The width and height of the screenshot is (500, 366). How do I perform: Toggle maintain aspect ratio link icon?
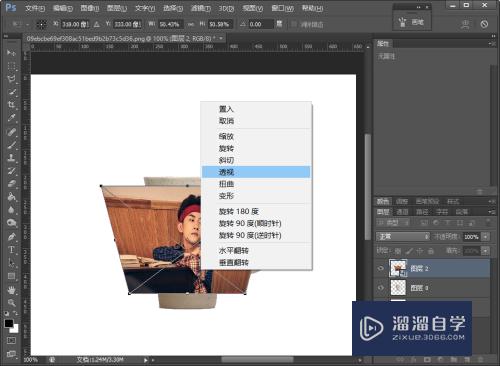pyautogui.click(x=191, y=24)
